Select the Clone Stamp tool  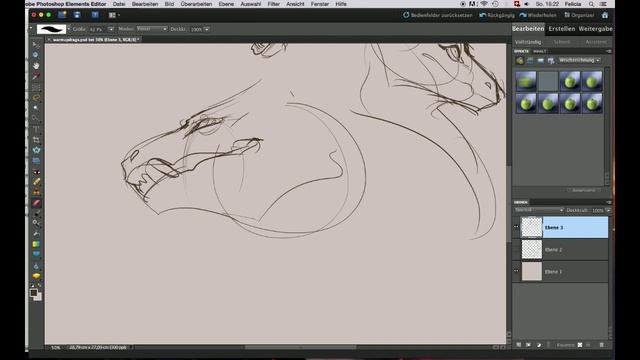[36, 192]
